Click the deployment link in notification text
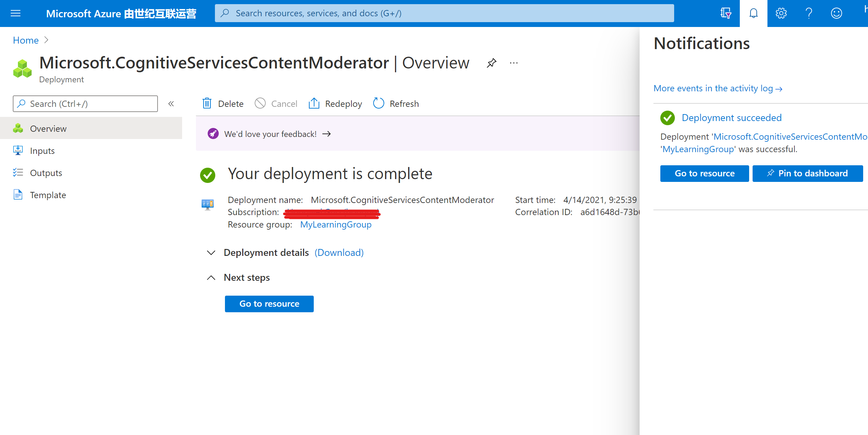The image size is (868, 435). pyautogui.click(x=790, y=137)
